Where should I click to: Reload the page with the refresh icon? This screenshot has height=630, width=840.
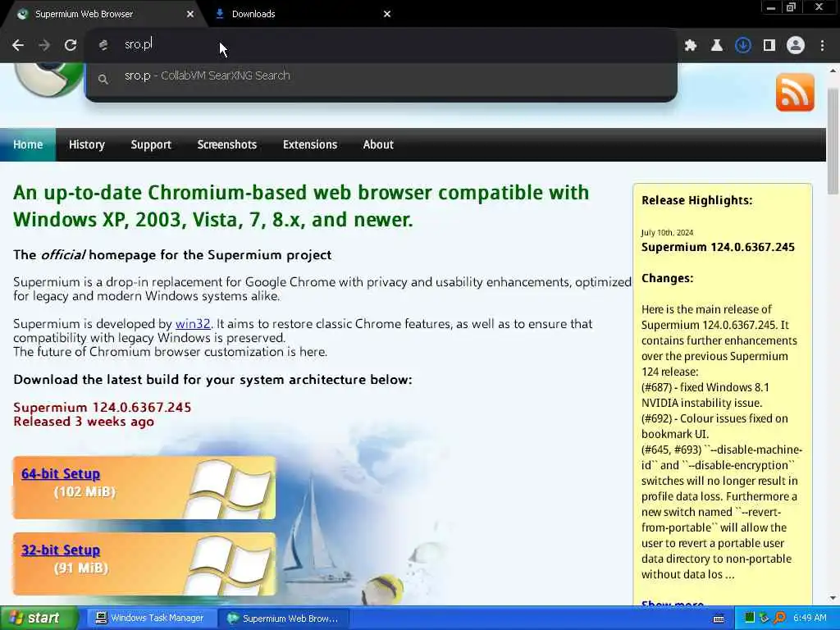71,45
